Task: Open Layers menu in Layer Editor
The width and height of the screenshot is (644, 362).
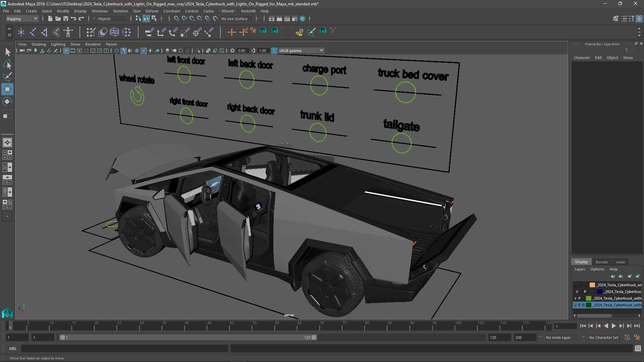Action: tap(580, 269)
